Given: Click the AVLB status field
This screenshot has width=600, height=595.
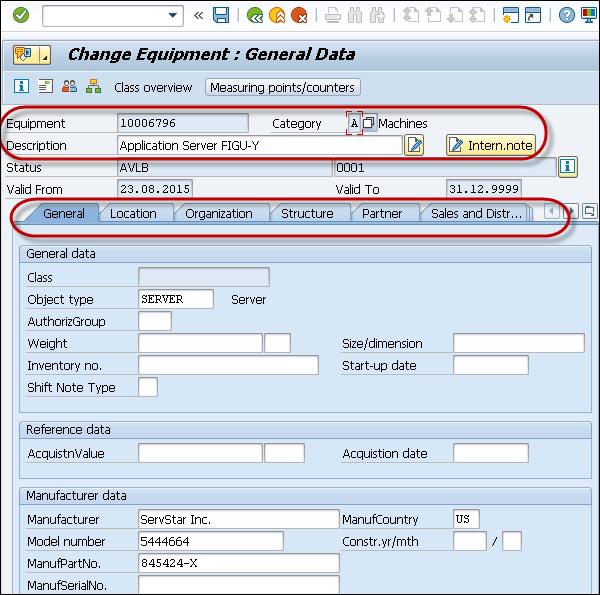Looking at the screenshot, I should [225, 168].
